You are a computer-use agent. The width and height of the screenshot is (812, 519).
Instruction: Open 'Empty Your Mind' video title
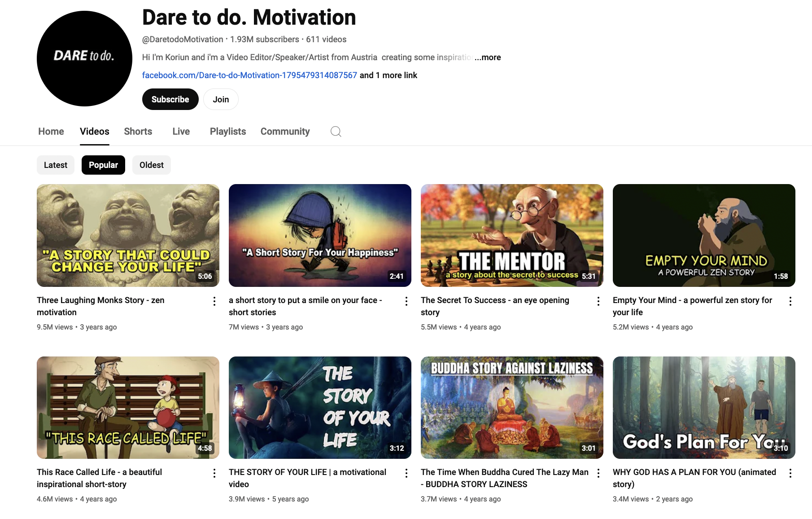(692, 306)
